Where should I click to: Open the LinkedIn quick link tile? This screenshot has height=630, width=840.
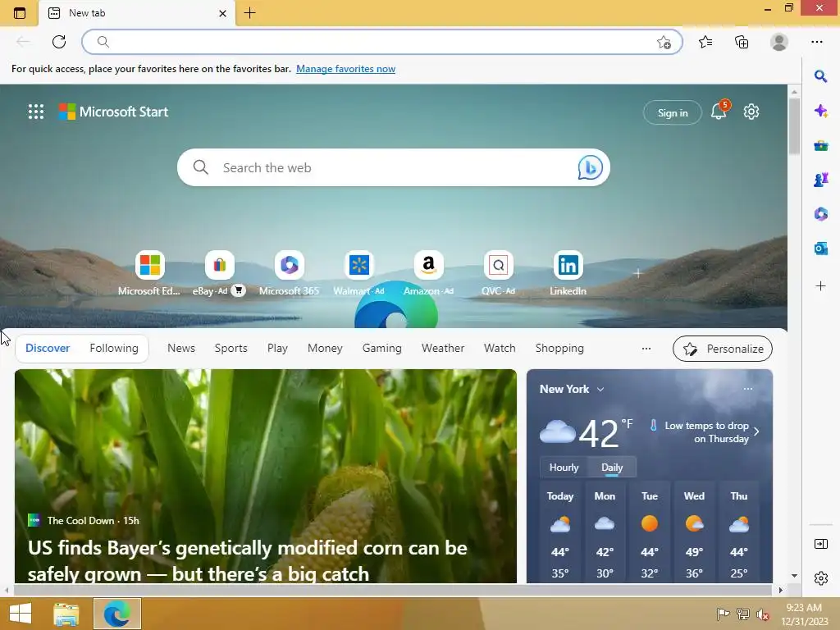pyautogui.click(x=568, y=272)
